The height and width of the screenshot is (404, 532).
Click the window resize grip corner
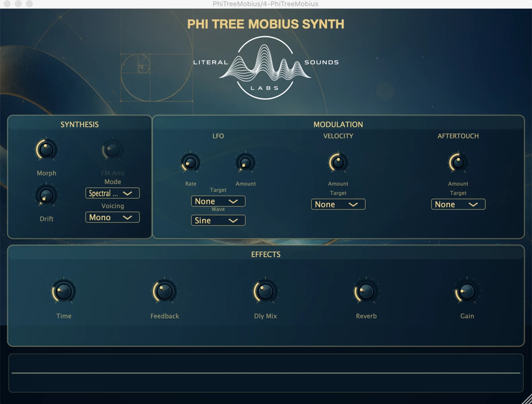click(x=527, y=399)
